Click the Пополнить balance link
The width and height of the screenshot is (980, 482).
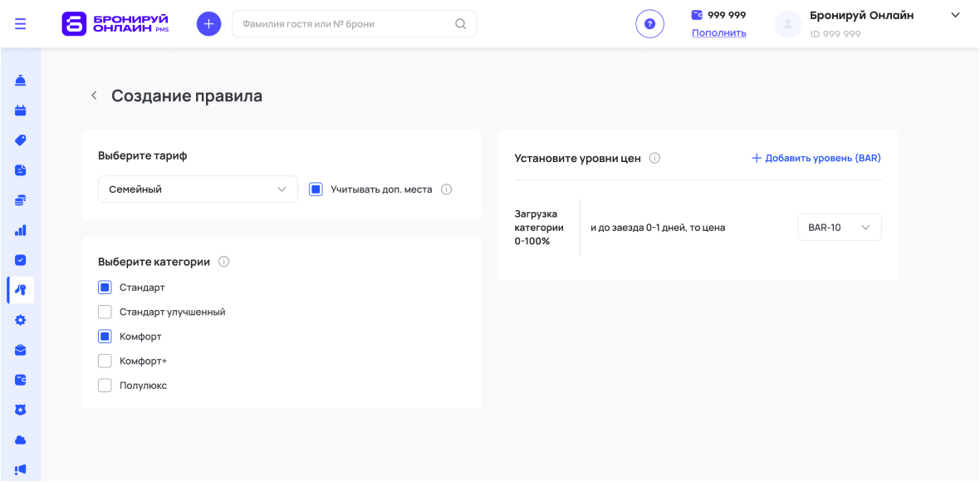click(x=718, y=33)
